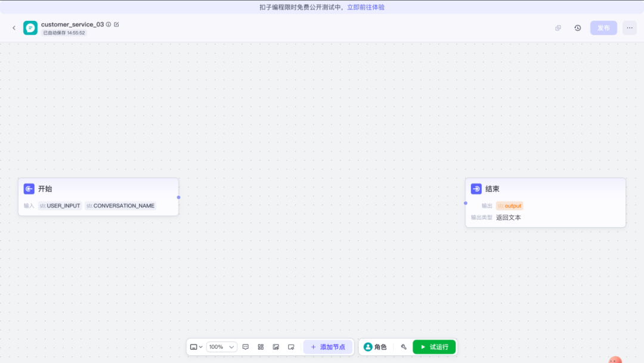Image resolution: width=644 pixels, height=363 pixels.
Task: Click the auto-layout grid icon
Action: pos(261,347)
